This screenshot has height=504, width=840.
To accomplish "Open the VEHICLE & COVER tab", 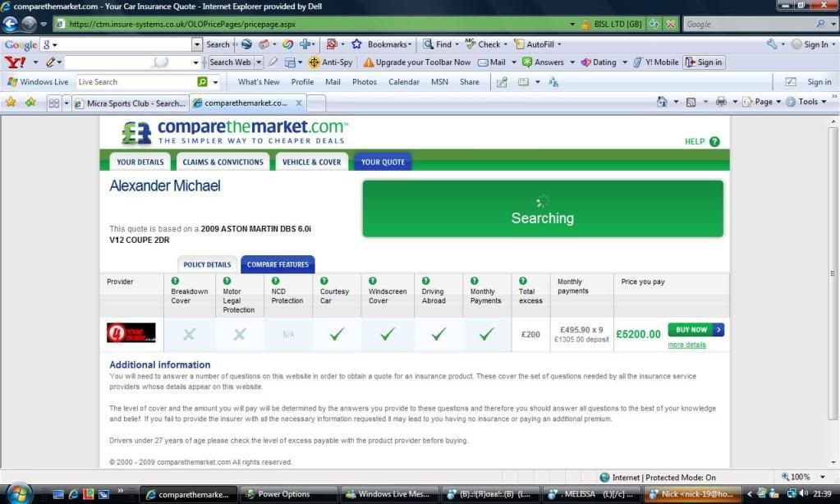I will (312, 162).
